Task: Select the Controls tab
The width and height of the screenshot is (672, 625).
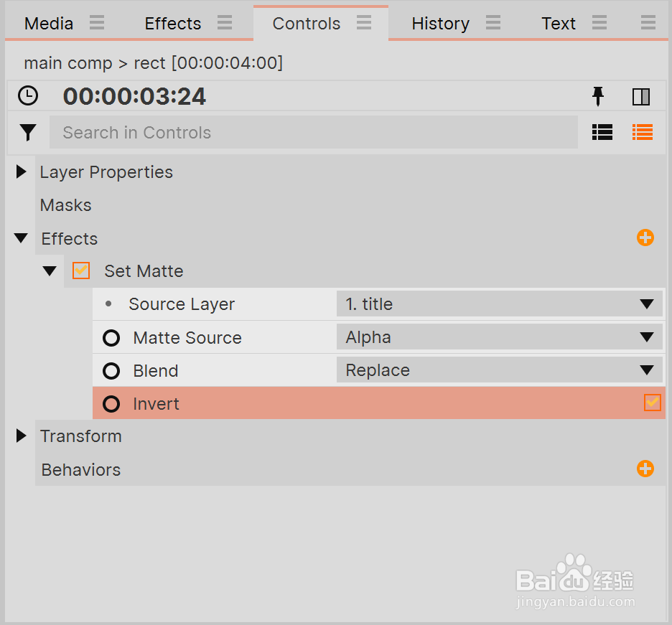Action: [x=307, y=24]
